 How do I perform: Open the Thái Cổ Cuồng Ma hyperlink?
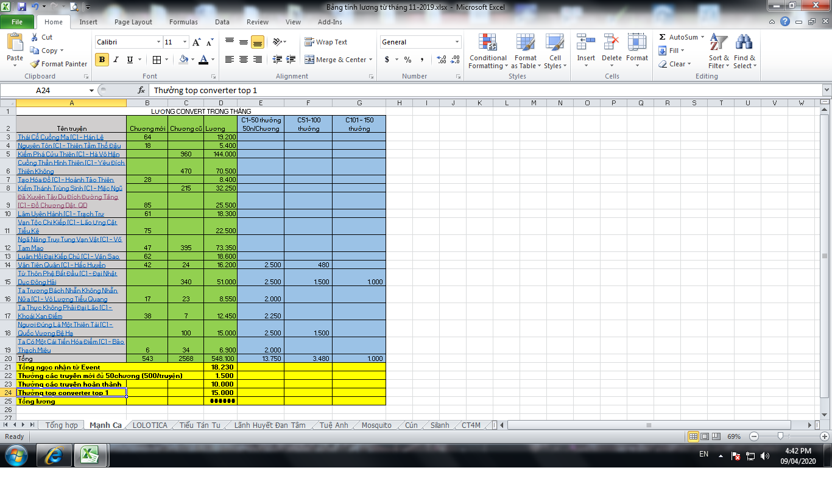click(x=60, y=138)
